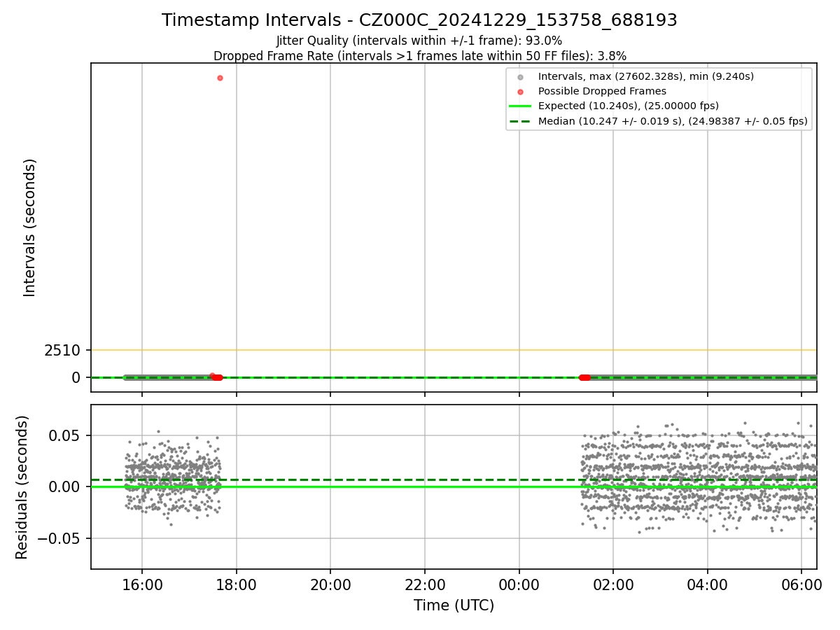Click the "−0.05" residuals tick label
Screen dimensions: 840x630
coord(59,538)
